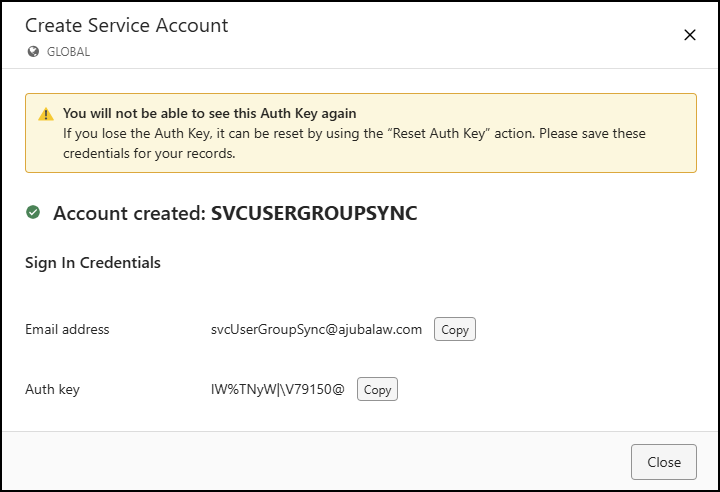Copy the email address svcUserGroupSync@ajubalaw.com
Image resolution: width=720 pixels, height=492 pixels.
point(455,329)
